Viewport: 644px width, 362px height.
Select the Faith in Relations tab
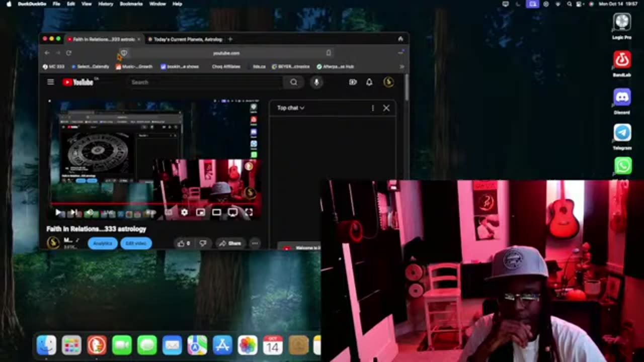click(105, 39)
